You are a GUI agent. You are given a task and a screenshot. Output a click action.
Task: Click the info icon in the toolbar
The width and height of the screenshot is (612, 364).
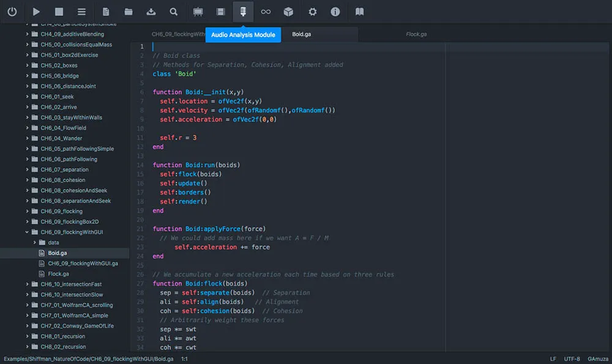tap(335, 11)
